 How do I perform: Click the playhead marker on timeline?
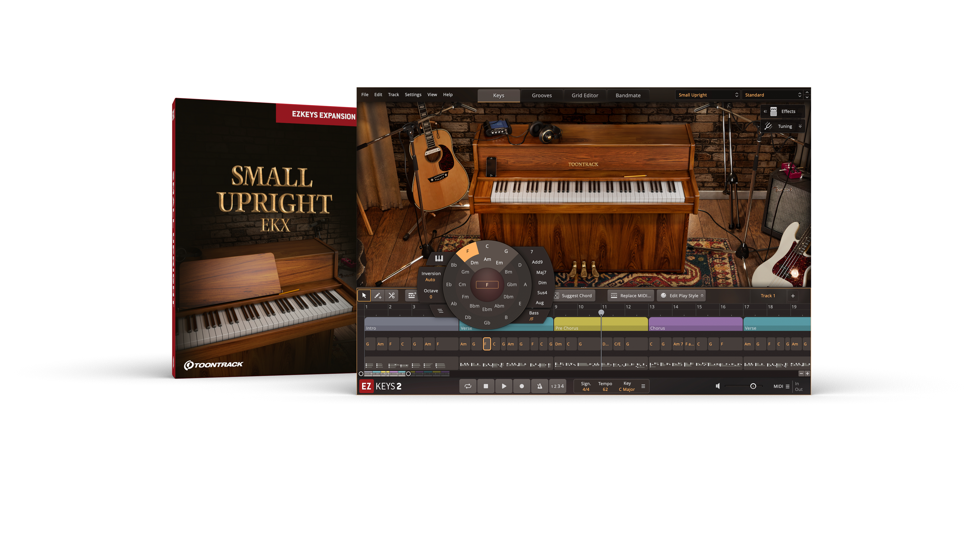tap(601, 313)
